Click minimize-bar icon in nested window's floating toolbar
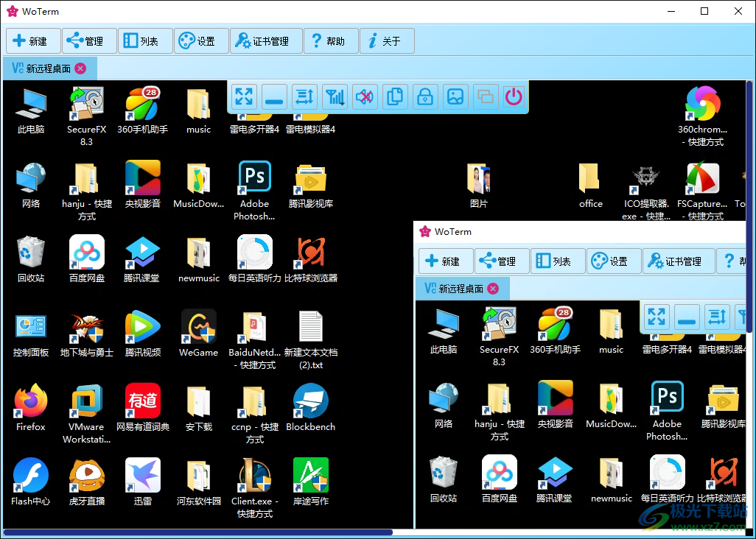 687,317
